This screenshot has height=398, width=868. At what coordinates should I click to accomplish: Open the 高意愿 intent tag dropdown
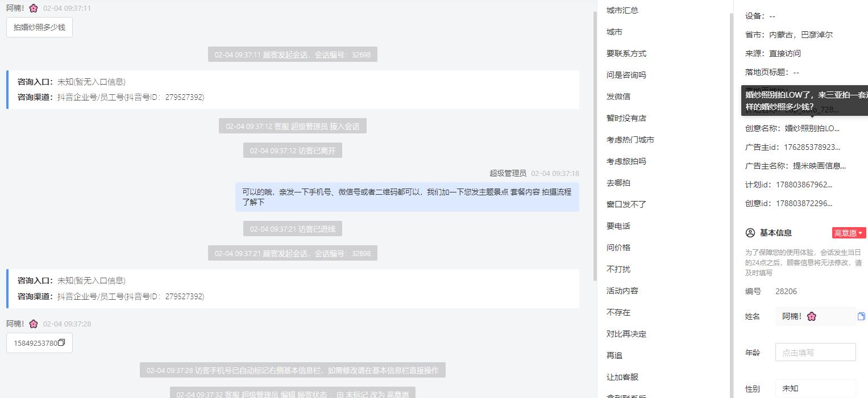click(x=849, y=233)
